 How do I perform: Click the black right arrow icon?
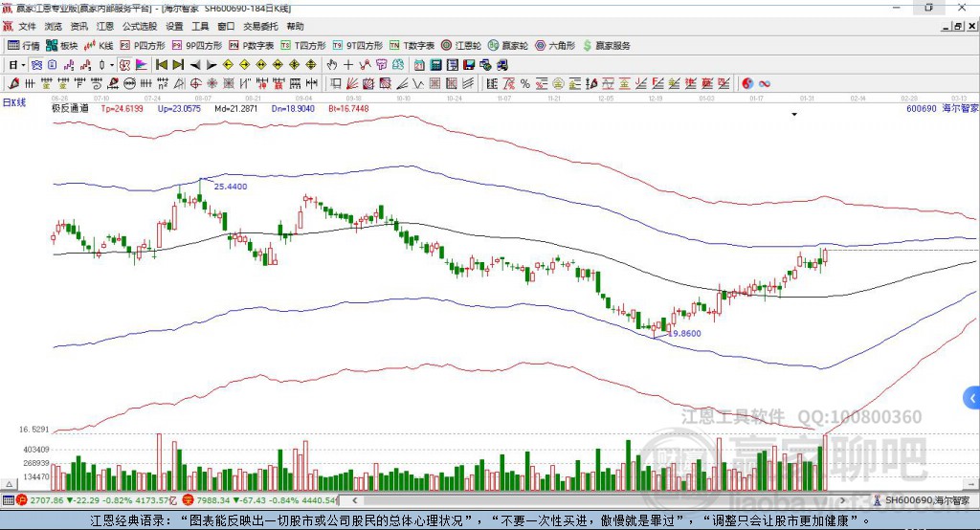point(212,65)
